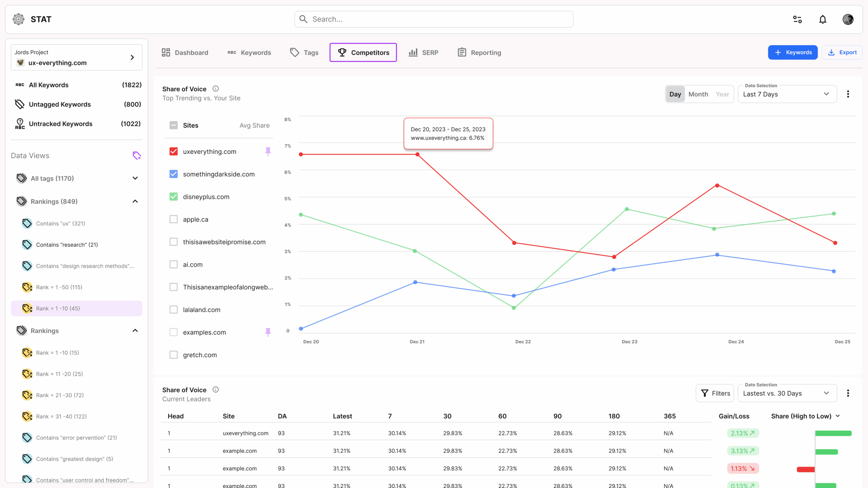Screen dimensions: 868x488
Task: Switch to the Dashboard tab
Action: click(185, 53)
